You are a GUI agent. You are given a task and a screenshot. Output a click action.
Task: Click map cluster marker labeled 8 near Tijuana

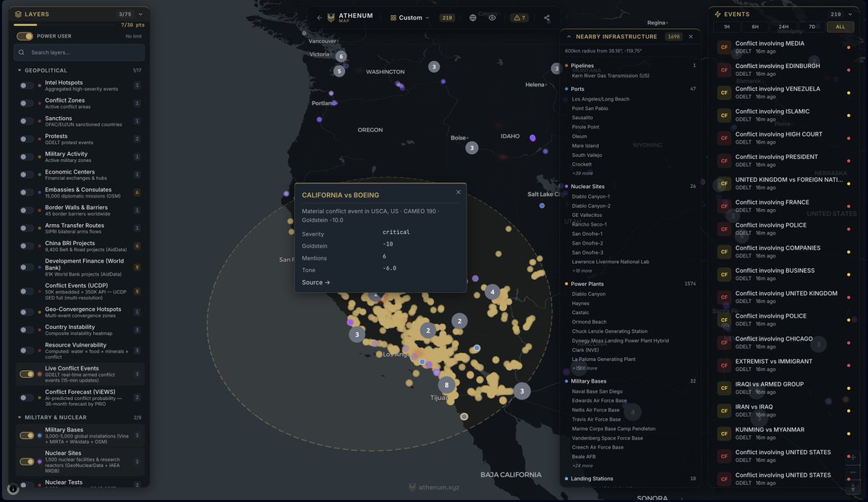click(447, 385)
